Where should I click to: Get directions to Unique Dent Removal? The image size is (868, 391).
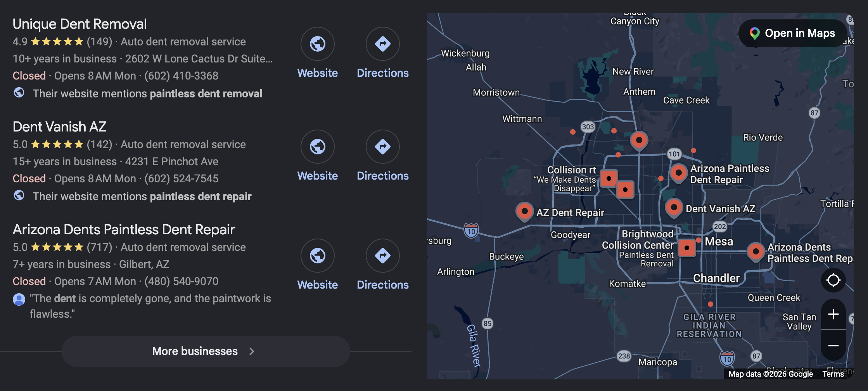(x=383, y=44)
